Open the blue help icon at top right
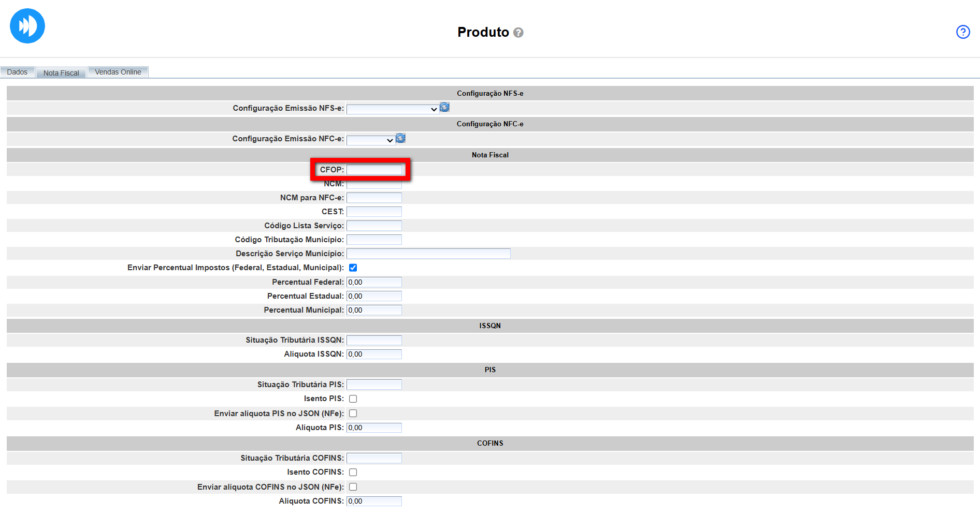Viewport: 980px width, 515px height. [x=962, y=32]
